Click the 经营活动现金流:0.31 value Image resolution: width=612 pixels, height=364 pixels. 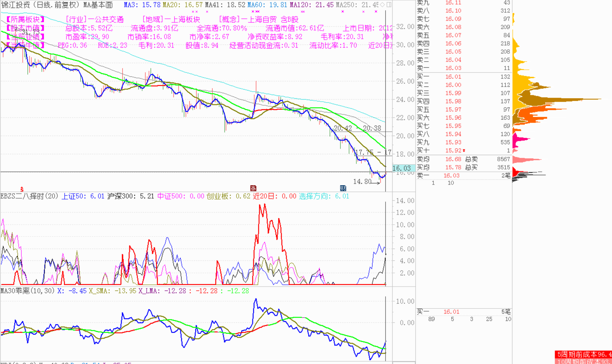[x=264, y=46]
